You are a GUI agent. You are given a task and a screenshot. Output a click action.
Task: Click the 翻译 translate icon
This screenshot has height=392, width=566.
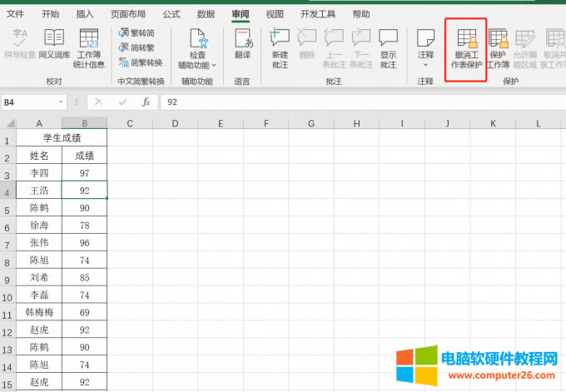pos(242,43)
